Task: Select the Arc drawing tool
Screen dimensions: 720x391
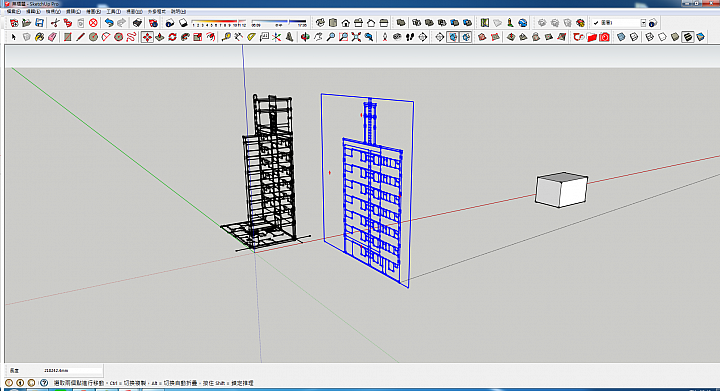Action: (106, 37)
